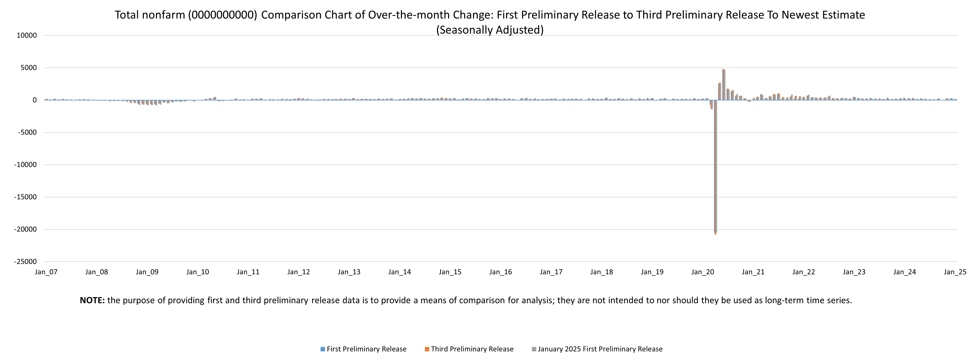980x362 pixels.
Task: Click the chart title about Total nonfarm
Action: [490, 15]
